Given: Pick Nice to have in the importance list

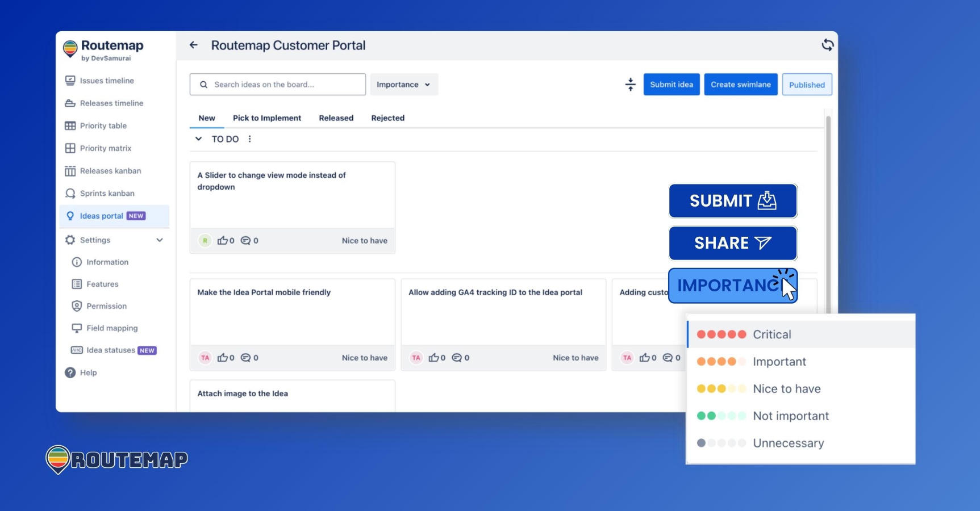Looking at the screenshot, I should click(801, 389).
